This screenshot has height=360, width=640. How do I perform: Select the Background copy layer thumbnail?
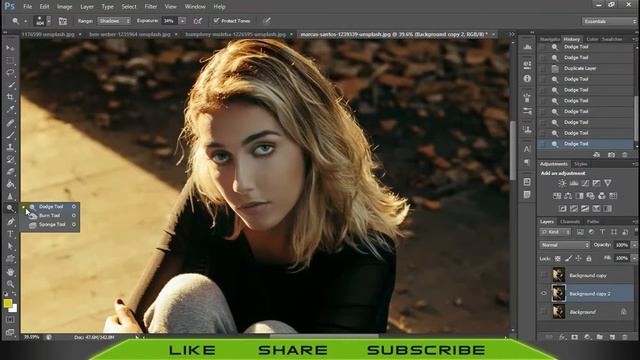pyautogui.click(x=558, y=275)
